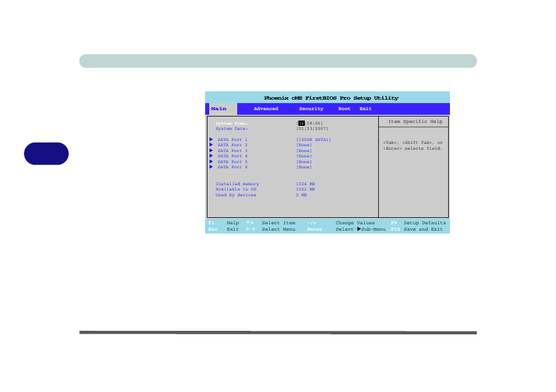Click the F10 Save and Exit hint

click(417, 229)
